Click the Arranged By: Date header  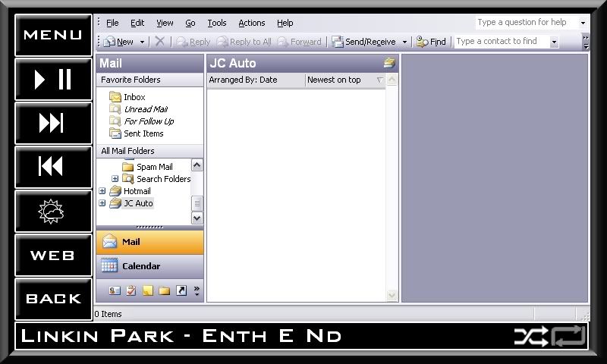tap(256, 80)
